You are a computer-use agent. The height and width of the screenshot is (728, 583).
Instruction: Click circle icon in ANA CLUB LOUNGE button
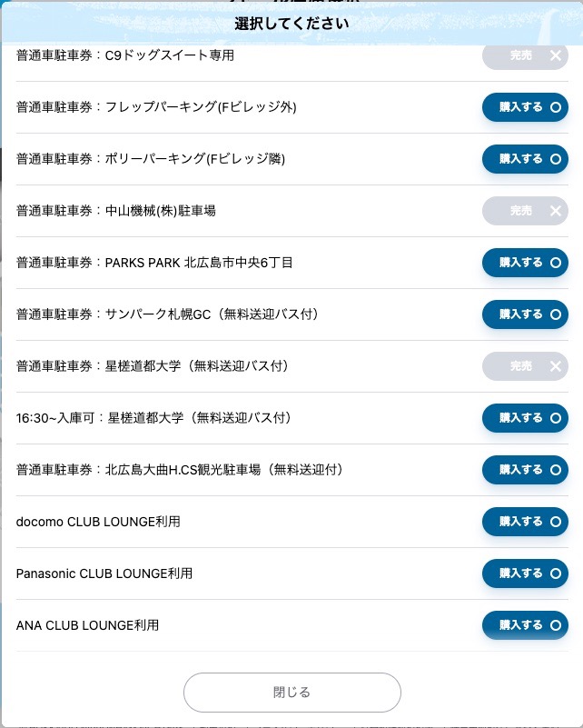556,625
